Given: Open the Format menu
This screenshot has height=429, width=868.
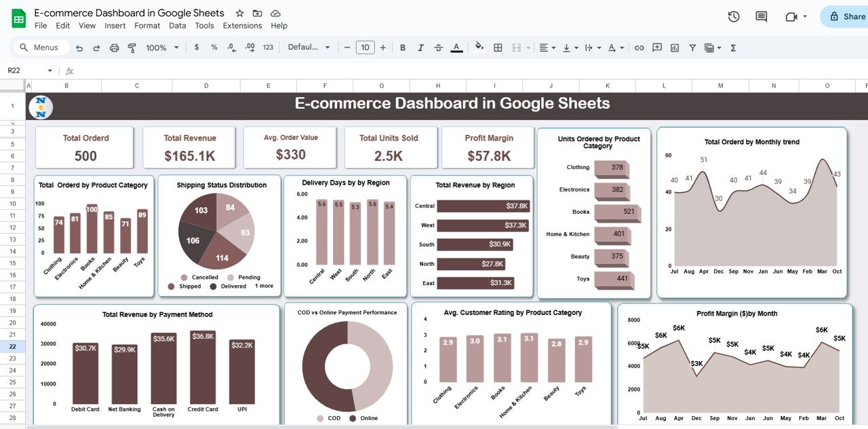Looking at the screenshot, I should [147, 26].
